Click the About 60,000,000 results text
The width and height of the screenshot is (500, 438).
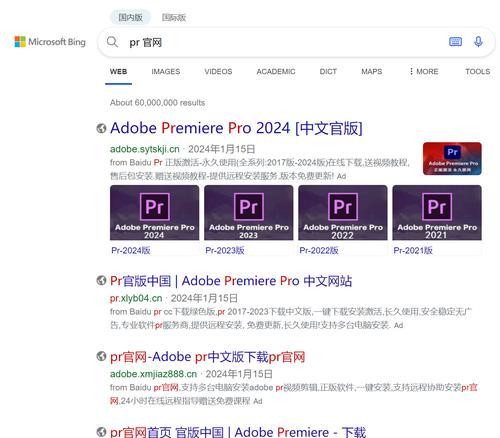(158, 103)
